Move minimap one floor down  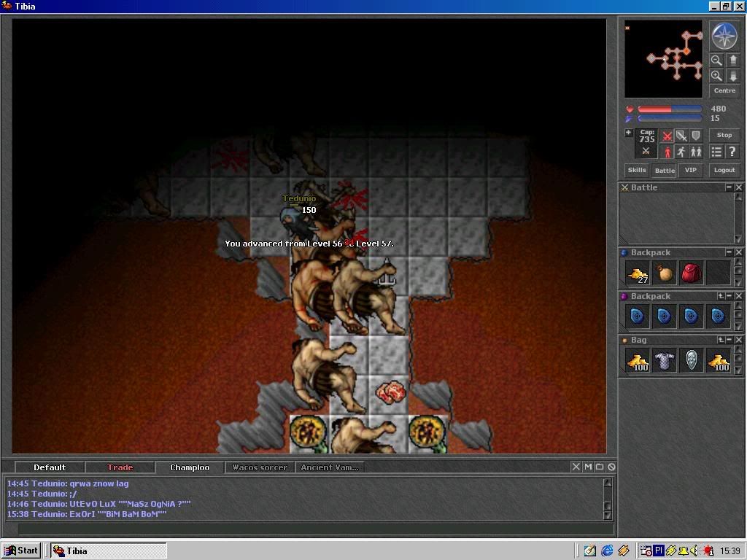pos(732,76)
